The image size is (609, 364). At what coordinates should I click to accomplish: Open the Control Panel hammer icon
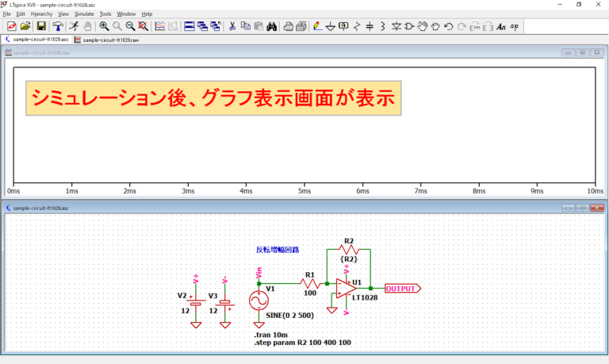click(x=58, y=26)
